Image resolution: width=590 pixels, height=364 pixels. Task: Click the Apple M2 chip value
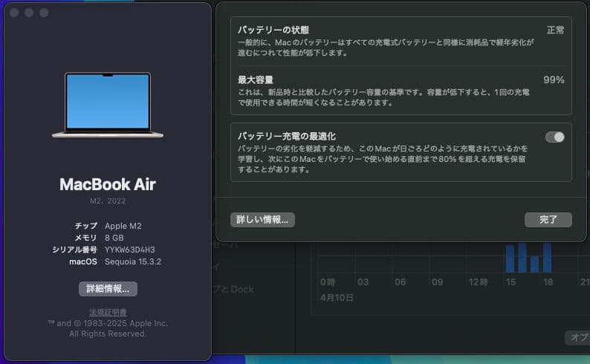tap(123, 226)
